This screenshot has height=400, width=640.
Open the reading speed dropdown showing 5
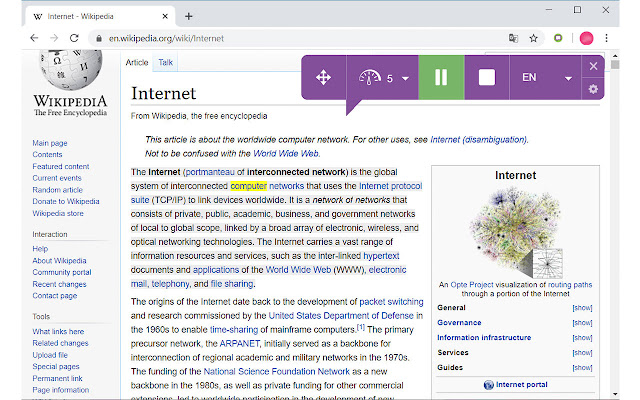(x=383, y=78)
